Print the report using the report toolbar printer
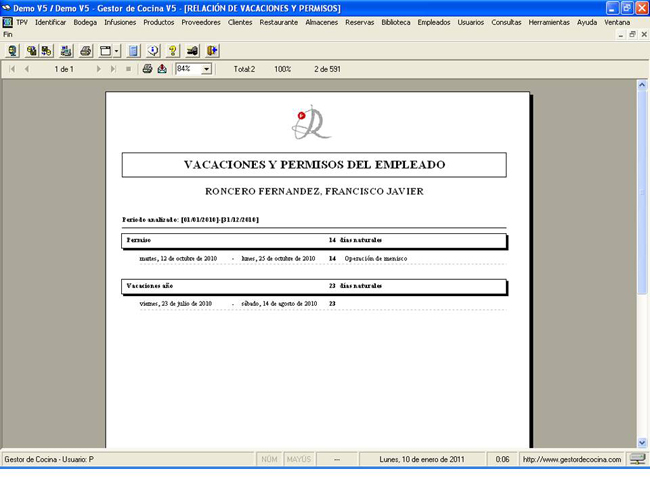 (x=147, y=69)
